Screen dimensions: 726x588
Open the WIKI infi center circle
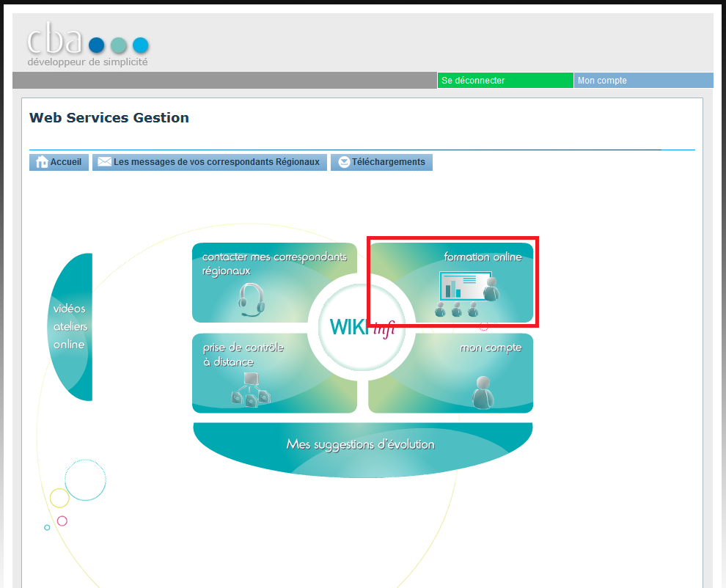pyautogui.click(x=362, y=327)
